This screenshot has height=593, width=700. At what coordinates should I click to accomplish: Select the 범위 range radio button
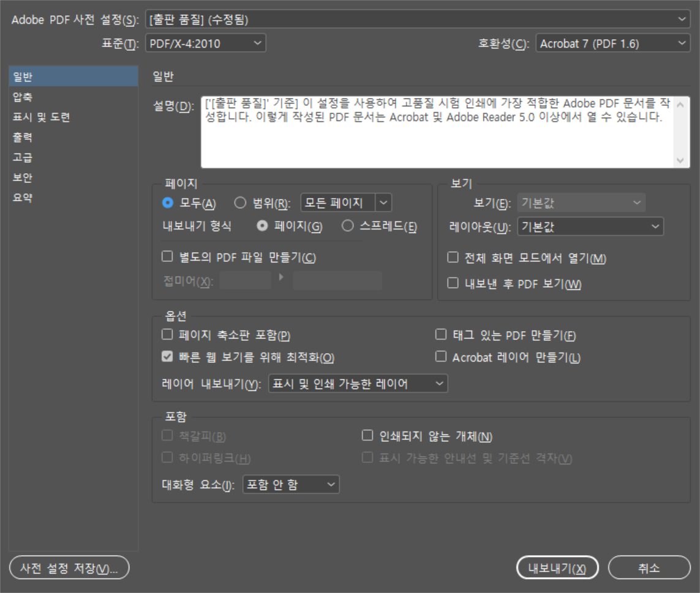(240, 203)
